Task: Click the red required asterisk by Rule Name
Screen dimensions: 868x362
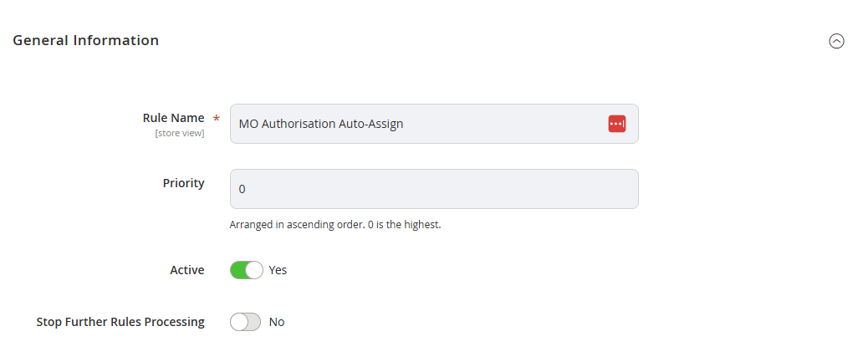Action: (217, 119)
